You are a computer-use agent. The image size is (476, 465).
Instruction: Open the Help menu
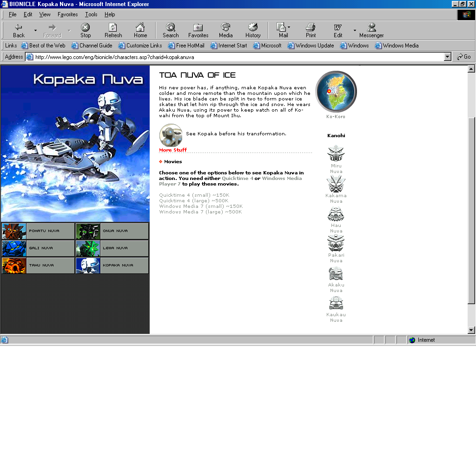(x=110, y=14)
